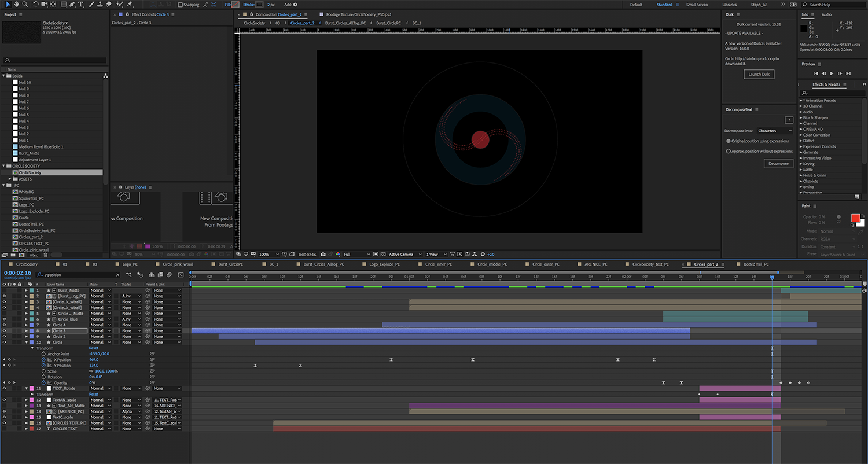Click the Decompose button
868x464 pixels.
click(778, 164)
